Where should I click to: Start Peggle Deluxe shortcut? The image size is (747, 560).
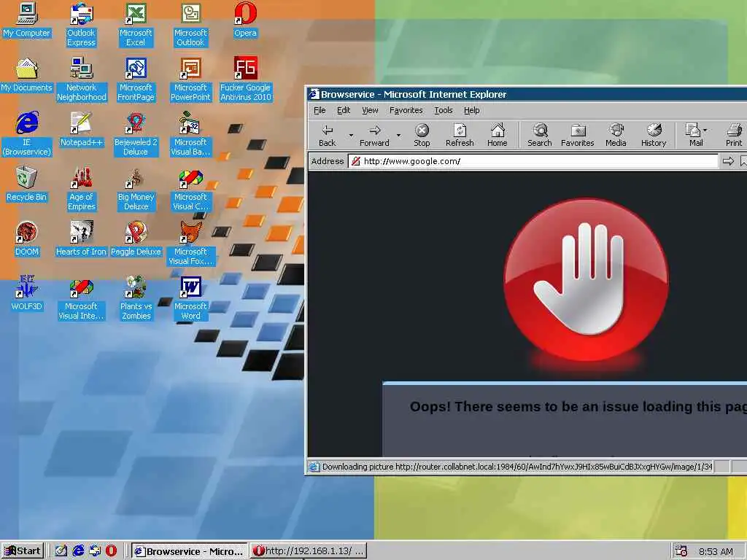tap(136, 239)
